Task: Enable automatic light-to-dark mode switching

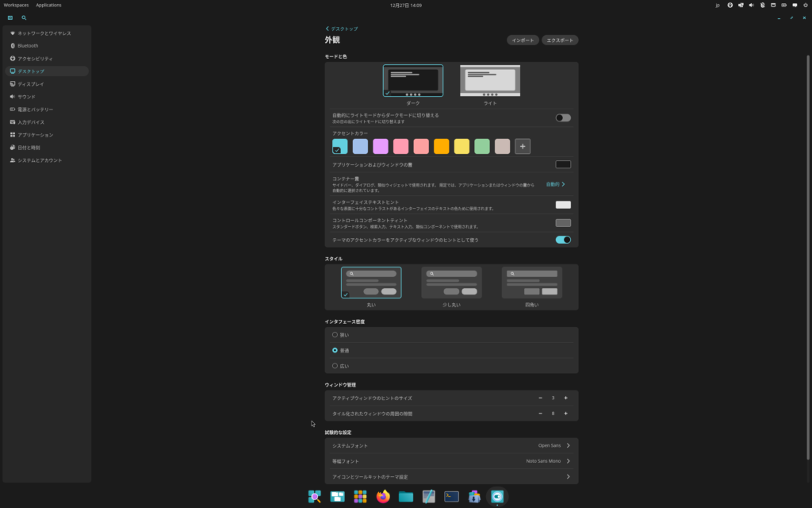Action: click(563, 117)
